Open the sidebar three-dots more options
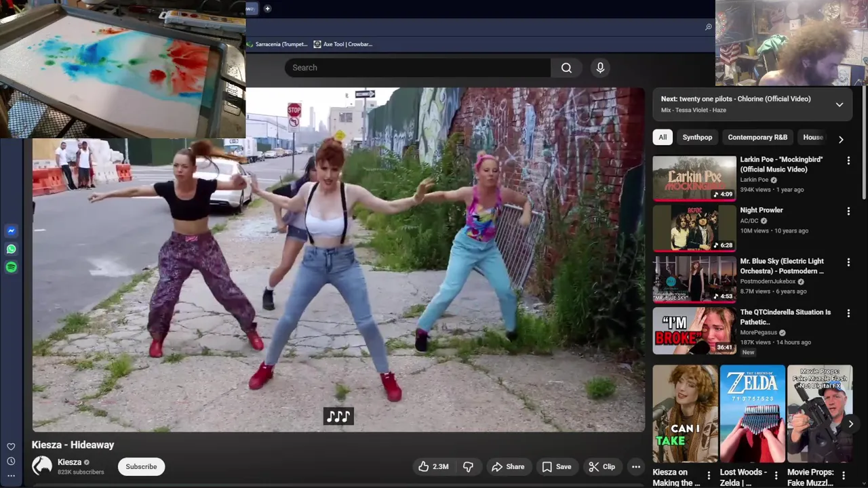The image size is (868, 488). pos(11,475)
